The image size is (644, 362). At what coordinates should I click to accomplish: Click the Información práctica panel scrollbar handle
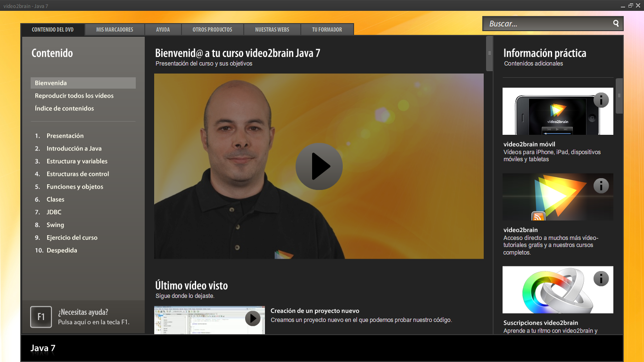[619, 96]
